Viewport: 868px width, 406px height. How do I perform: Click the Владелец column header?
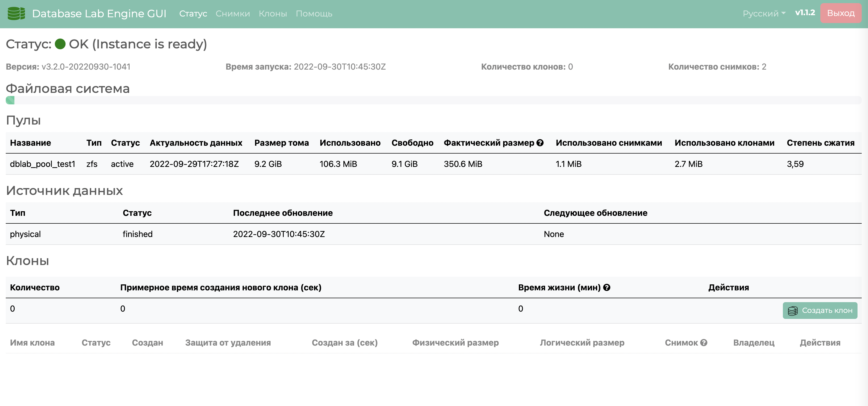(x=754, y=342)
